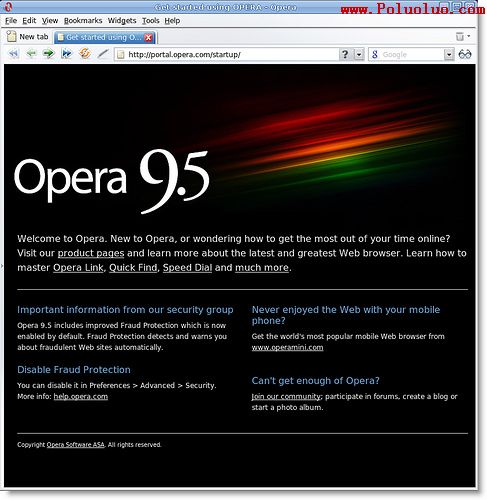
Task: Click the Opera logo in the title bar
Action: [8, 7]
